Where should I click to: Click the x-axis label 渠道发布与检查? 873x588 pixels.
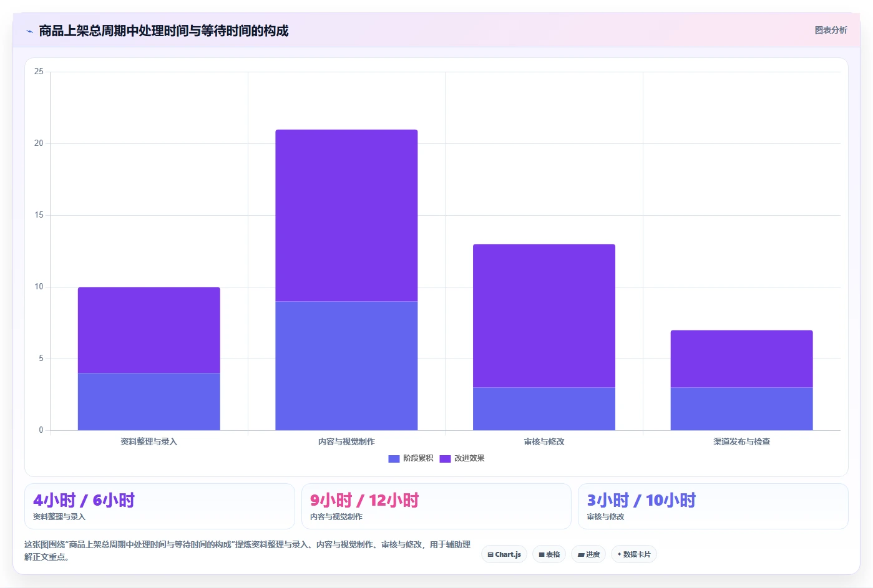[x=741, y=441]
